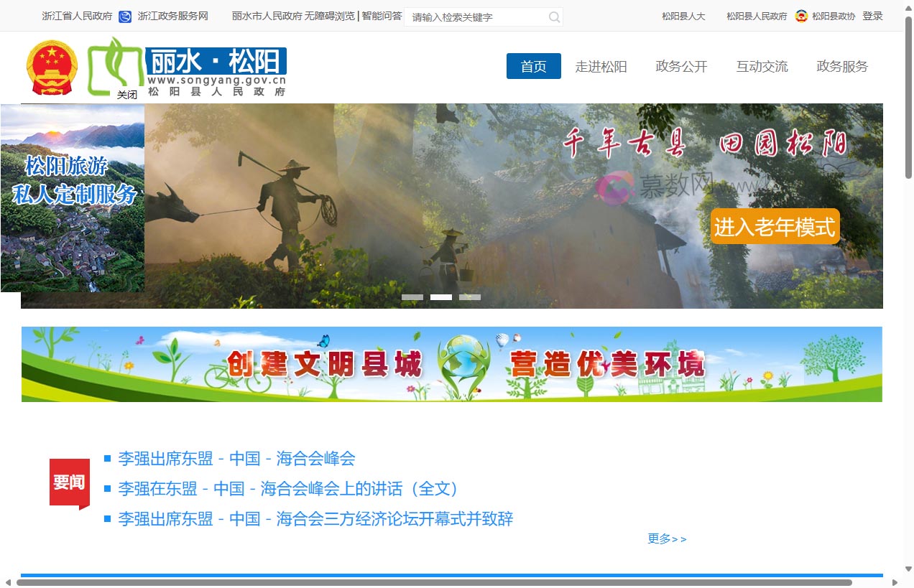Click the green Songyang site logo
The height and width of the screenshot is (588, 914).
tap(114, 66)
